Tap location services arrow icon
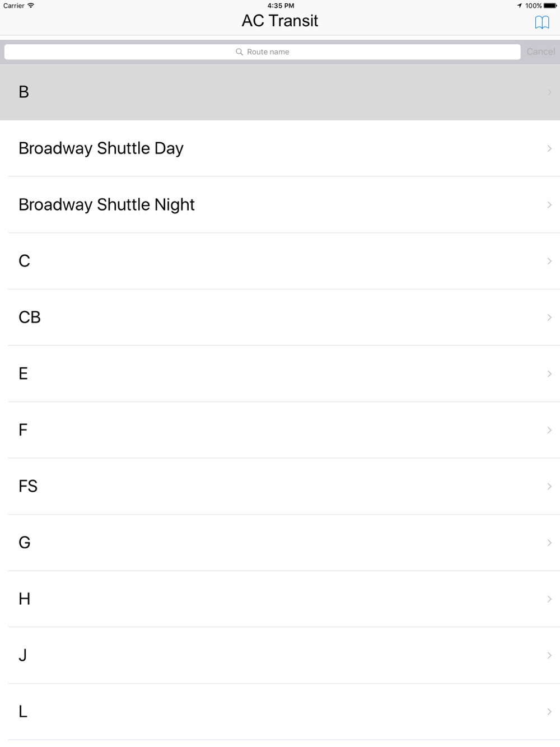 (519, 6)
